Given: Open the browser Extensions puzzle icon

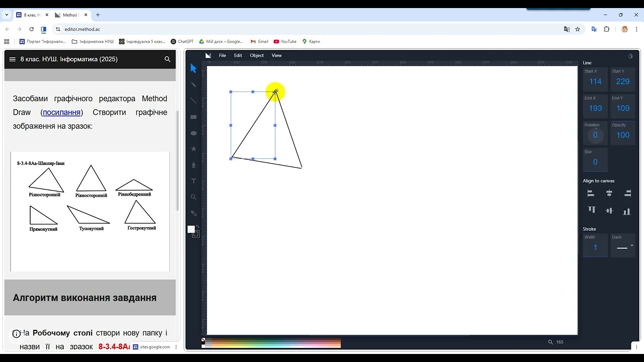Looking at the screenshot, I should pos(607,29).
